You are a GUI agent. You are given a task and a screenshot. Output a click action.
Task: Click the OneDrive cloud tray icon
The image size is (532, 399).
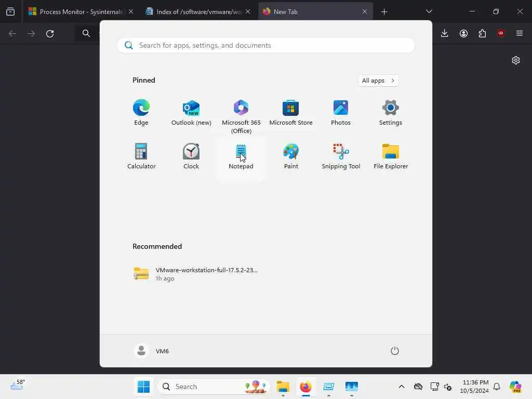pyautogui.click(x=418, y=387)
